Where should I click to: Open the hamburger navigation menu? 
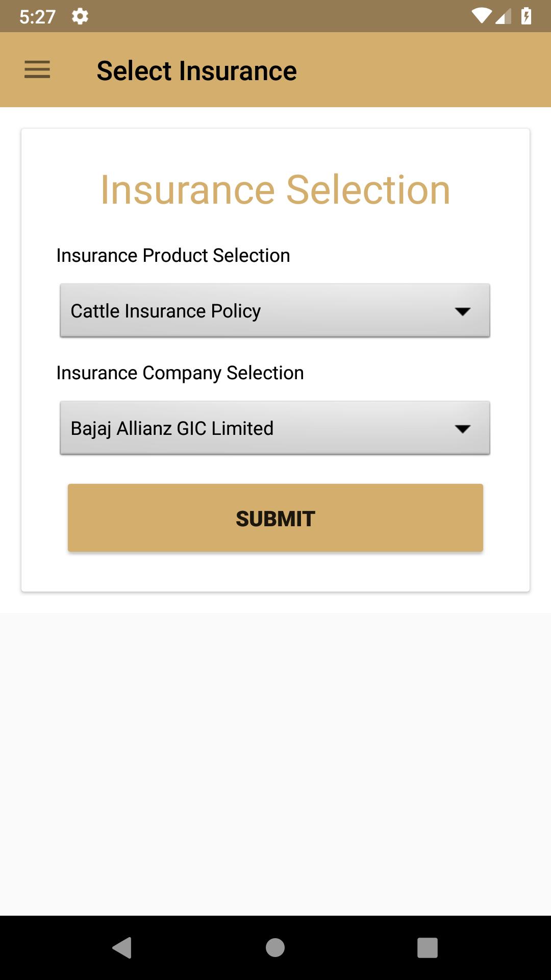coord(37,70)
